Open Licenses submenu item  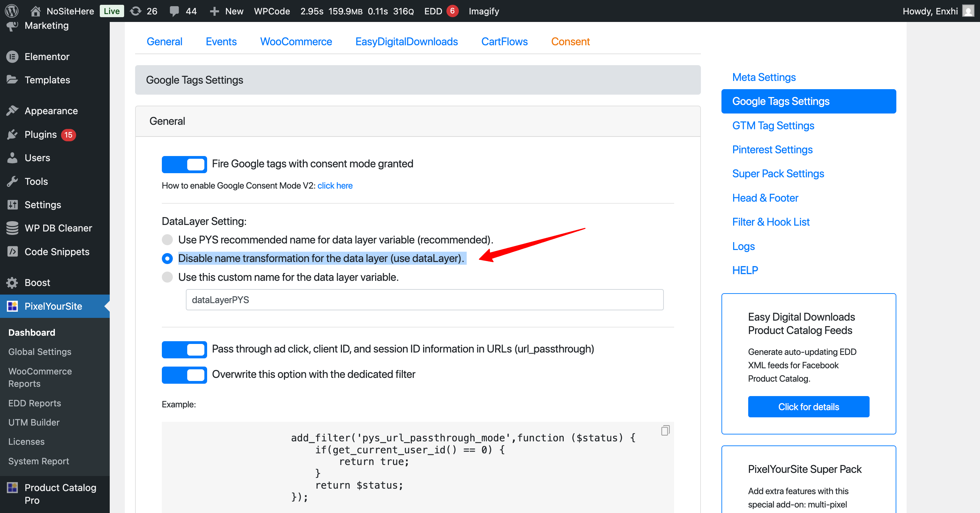click(x=26, y=441)
